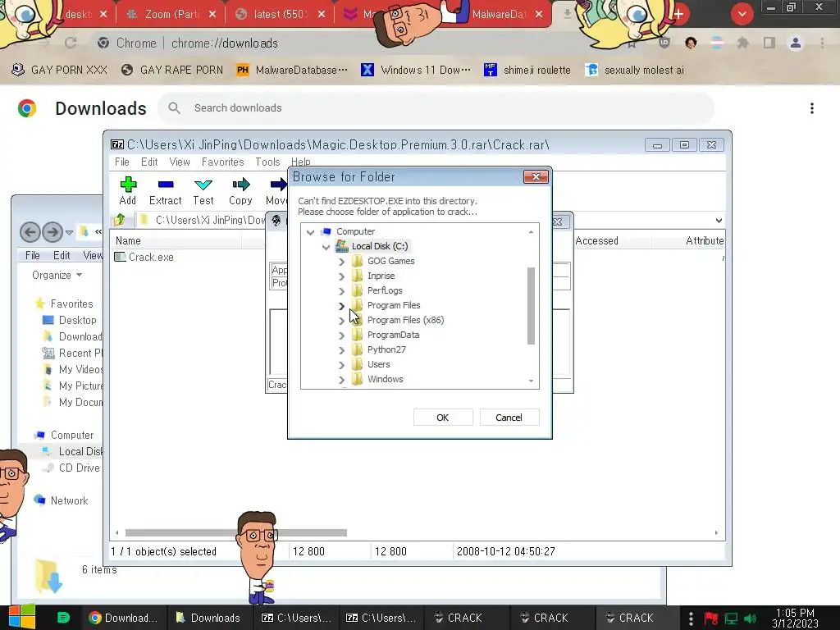Click the red flag tray icon
840x630 pixels.
[x=711, y=619]
